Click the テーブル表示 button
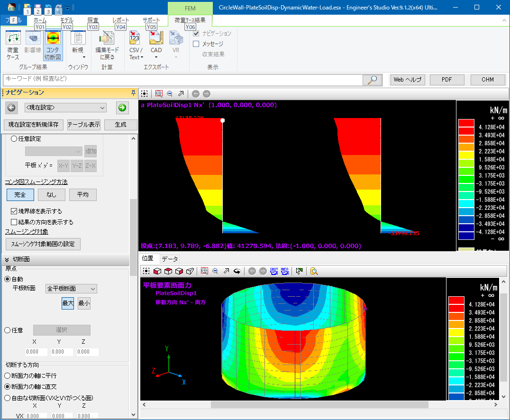Viewport: 510px width, 420px height. point(83,125)
